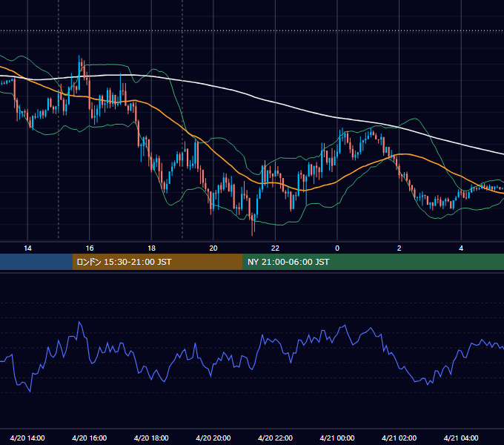The height and width of the screenshot is (445, 504).
Task: Click hour label 14 on price chart axis
Action: pos(27,248)
